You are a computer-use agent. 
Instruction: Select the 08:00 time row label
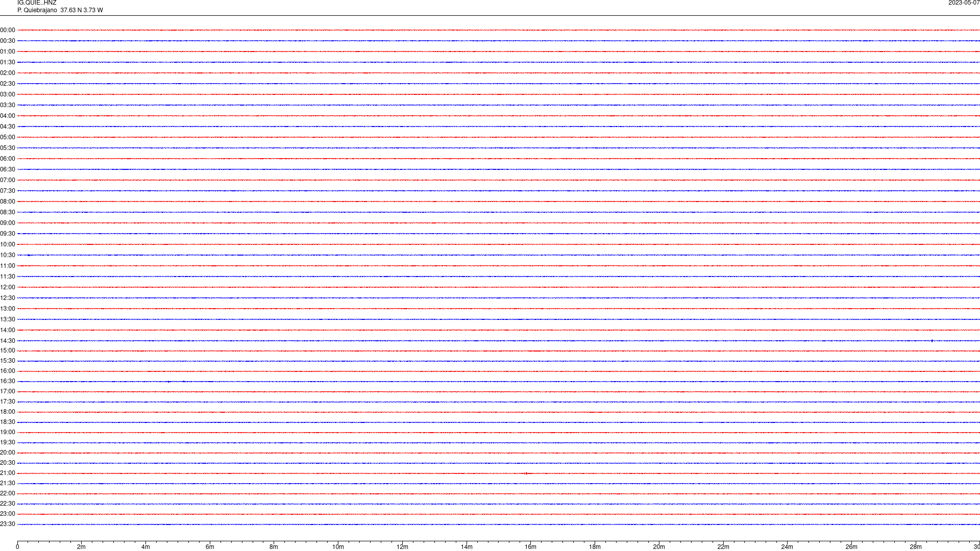click(8, 202)
